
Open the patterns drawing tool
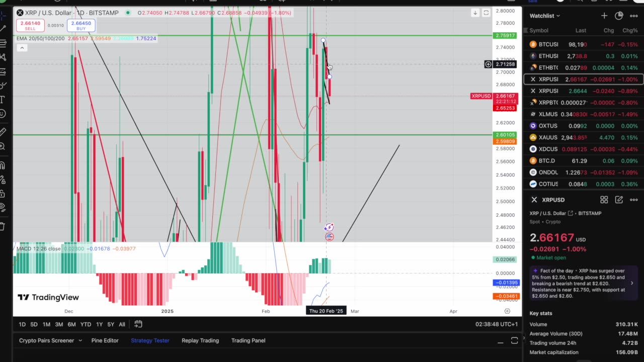point(3,57)
